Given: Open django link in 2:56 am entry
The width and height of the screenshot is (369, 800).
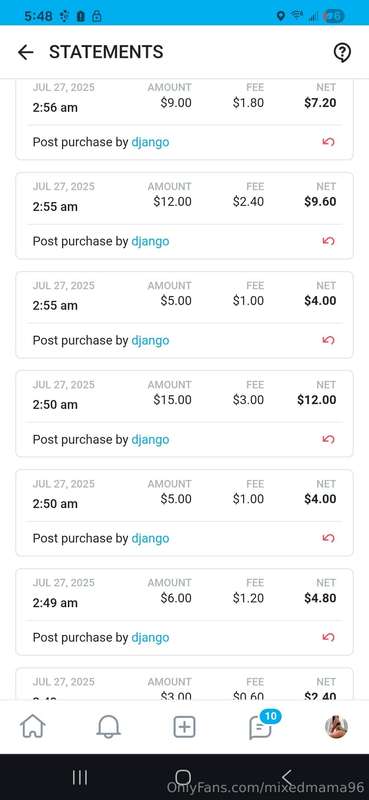Looking at the screenshot, I should coord(150,142).
